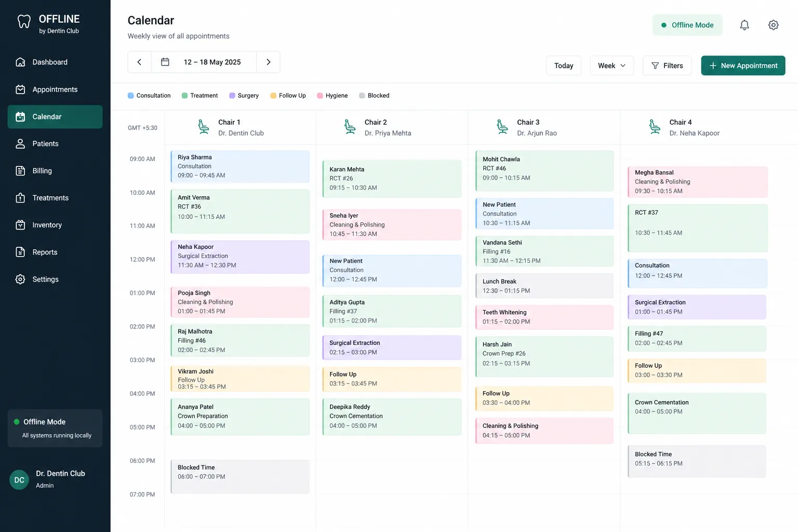798x532 pixels.
Task: Toggle the Surgery legend color
Action: [x=232, y=96]
